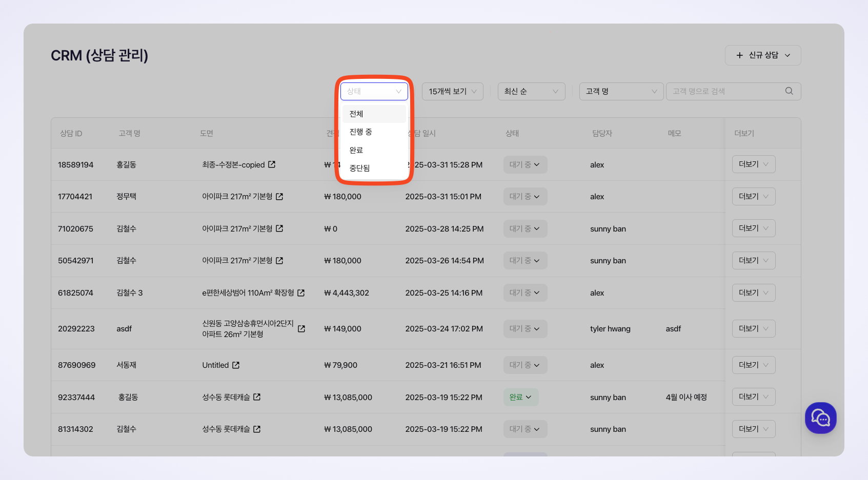Open the 고객 명 search type dropdown

pos(621,91)
